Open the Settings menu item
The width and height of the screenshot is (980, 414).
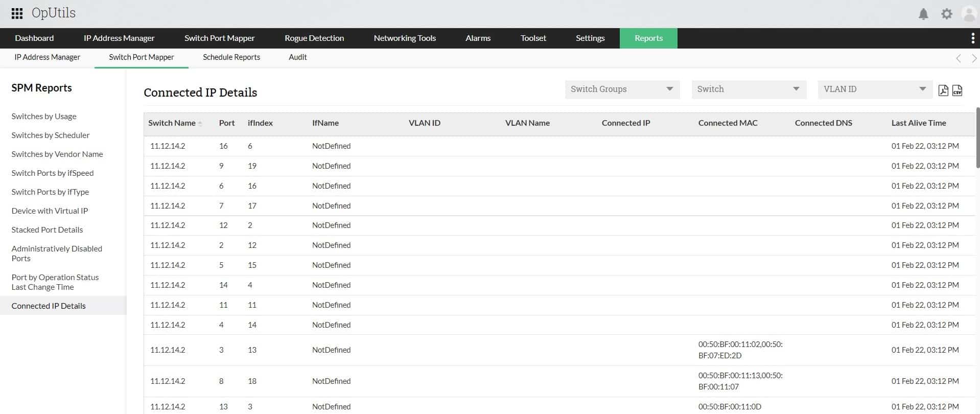(590, 38)
